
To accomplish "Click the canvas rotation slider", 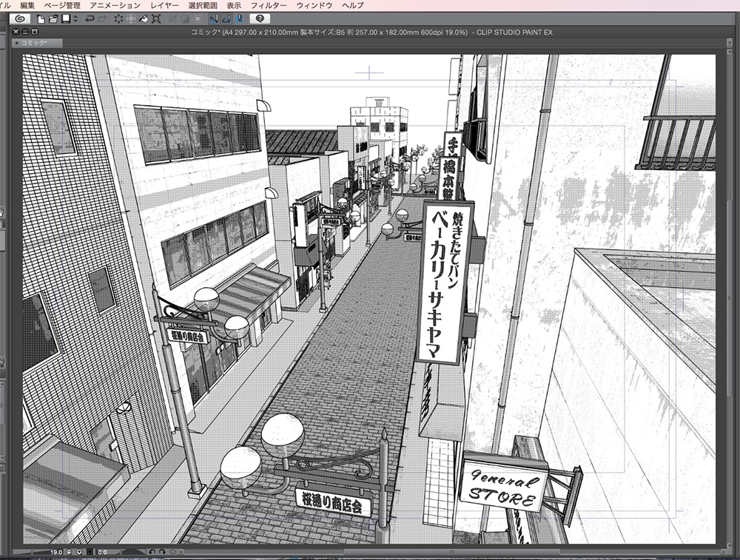I will tap(132, 552).
